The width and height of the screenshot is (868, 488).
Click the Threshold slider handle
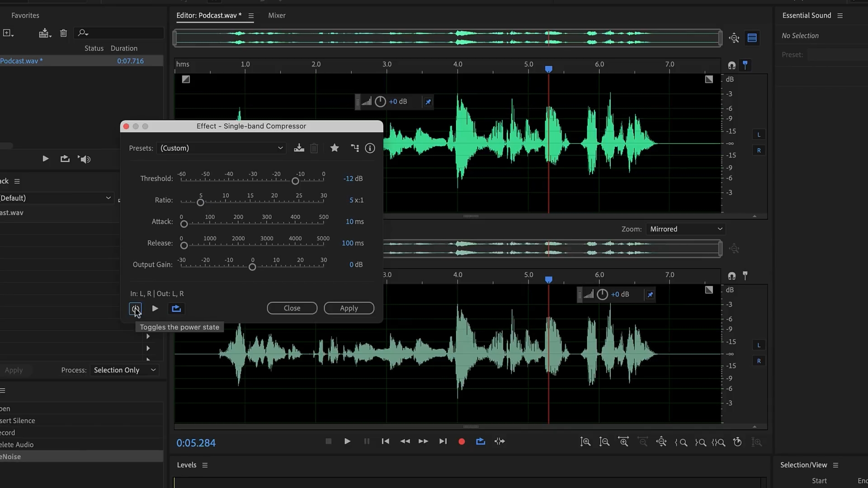point(295,181)
